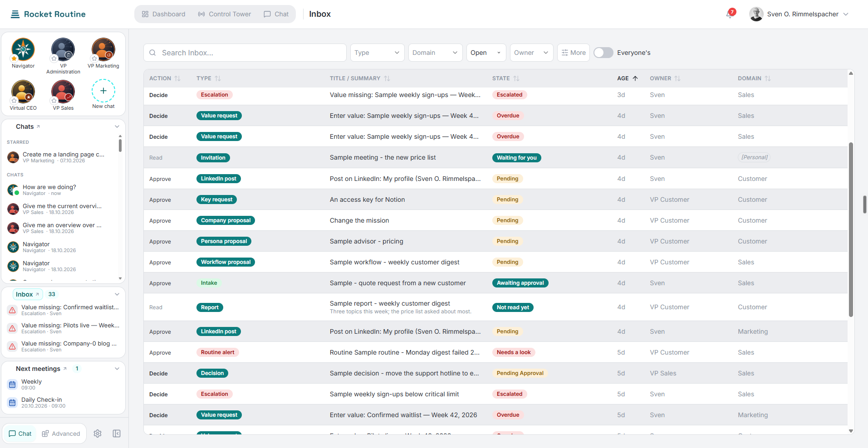Open the 'How are we doing?' chat

61,190
